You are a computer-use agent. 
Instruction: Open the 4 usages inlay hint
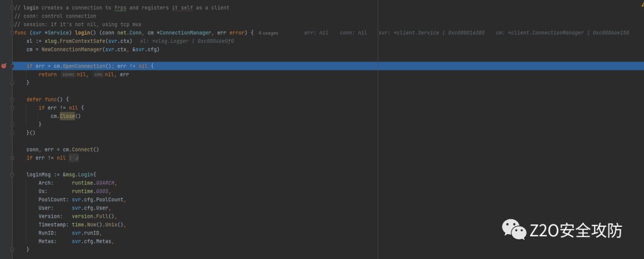click(x=268, y=33)
